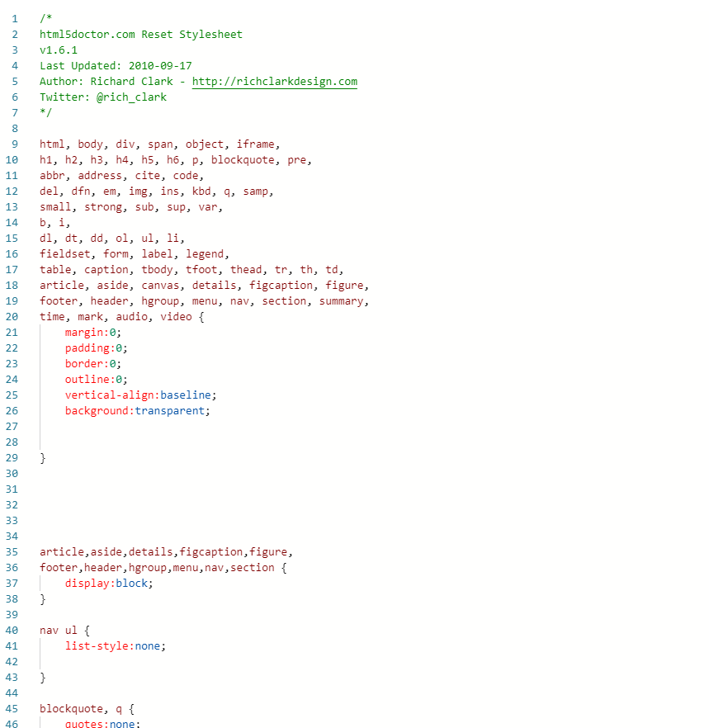Image resolution: width=709 pixels, height=728 pixels.
Task: Click the nav ul selector
Action: point(59,631)
